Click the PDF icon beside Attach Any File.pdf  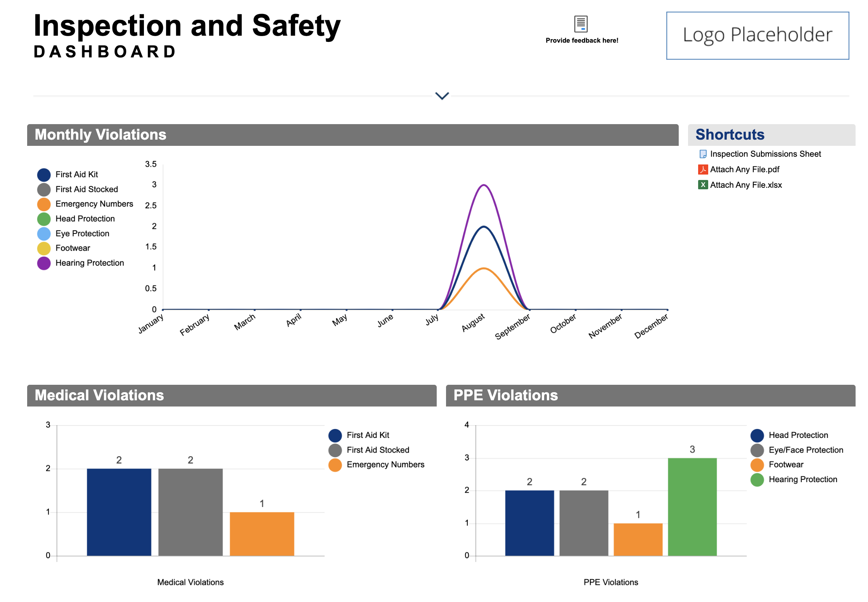702,169
